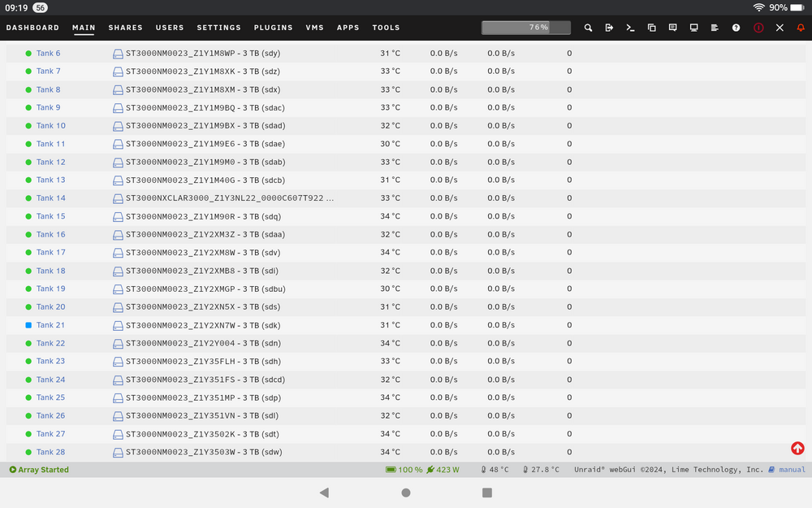Screen dimensions: 812x508
Task: Click the disk icon in the Tank 10 row
Action: (118, 126)
